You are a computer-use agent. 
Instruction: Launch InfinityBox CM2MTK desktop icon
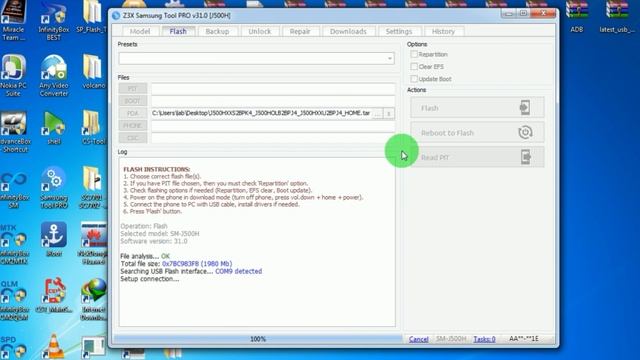point(13,244)
